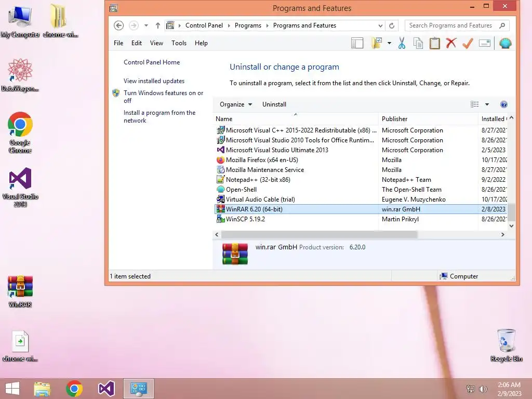Screen dimensions: 532x399
Task: Refresh the Programs and Features view
Action: 392,25
